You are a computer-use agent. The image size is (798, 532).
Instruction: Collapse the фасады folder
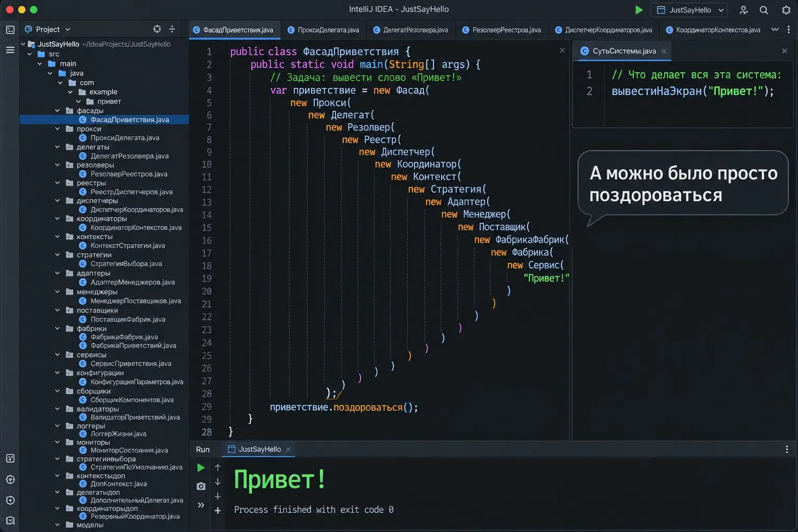pos(58,111)
